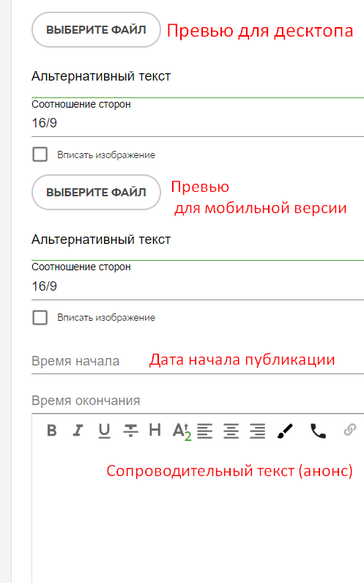Image resolution: width=364 pixels, height=583 pixels.
Task: Click the phone icon in toolbar
Action: [x=318, y=431]
